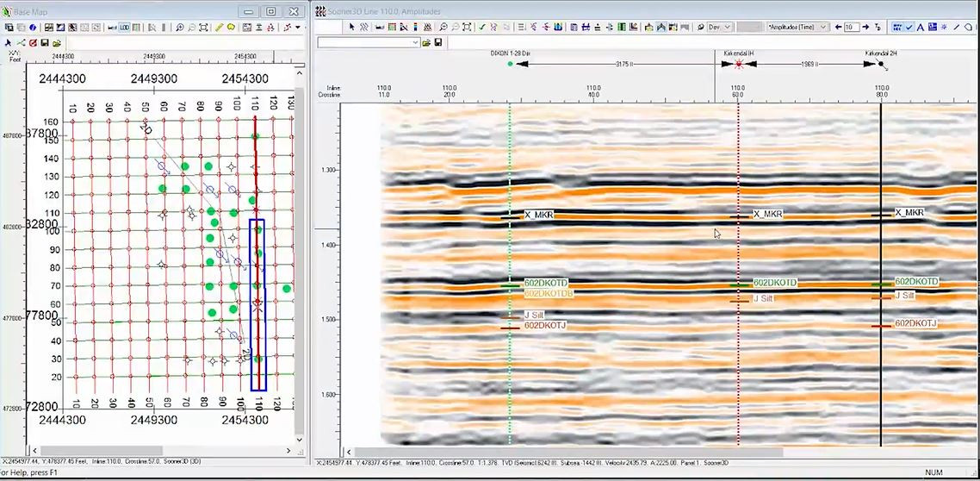Click the zoom to full extent icon in Base Map
Image resolution: width=980 pixels, height=481 pixels.
point(203,28)
